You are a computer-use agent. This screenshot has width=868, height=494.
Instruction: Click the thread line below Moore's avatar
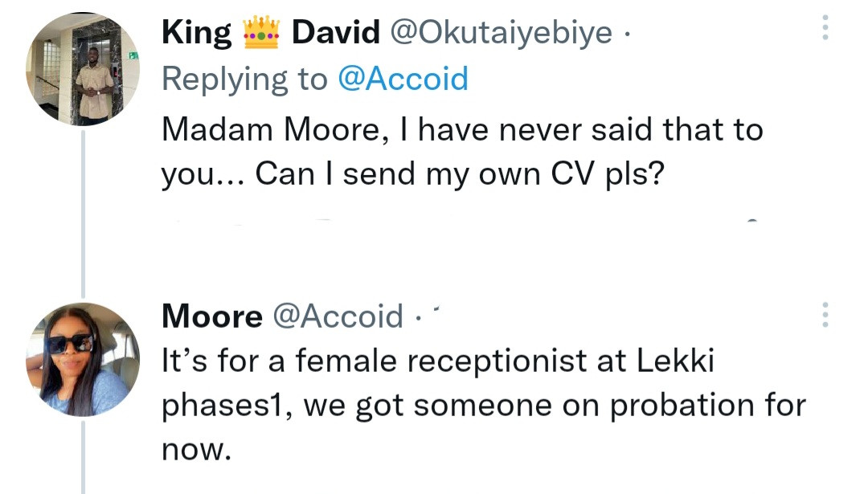83,458
